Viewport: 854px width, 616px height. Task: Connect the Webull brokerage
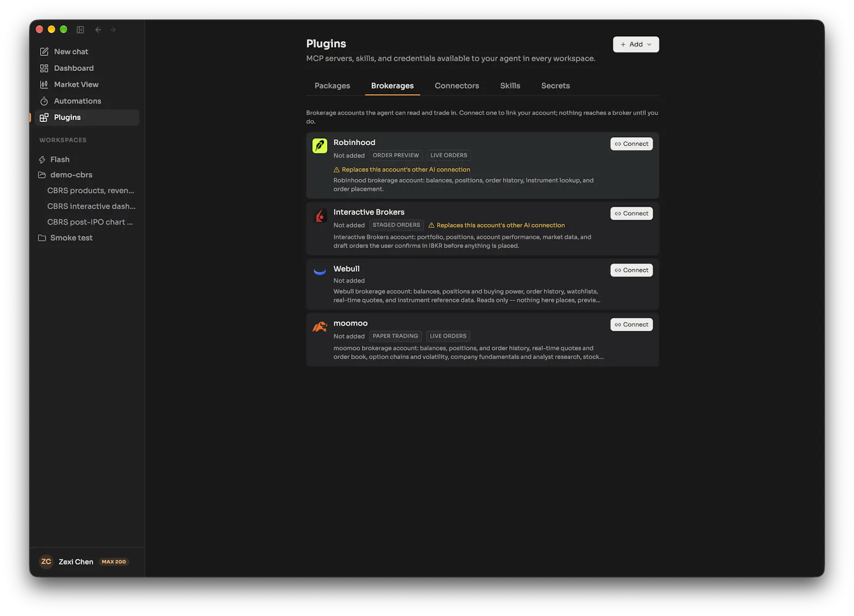coord(631,270)
